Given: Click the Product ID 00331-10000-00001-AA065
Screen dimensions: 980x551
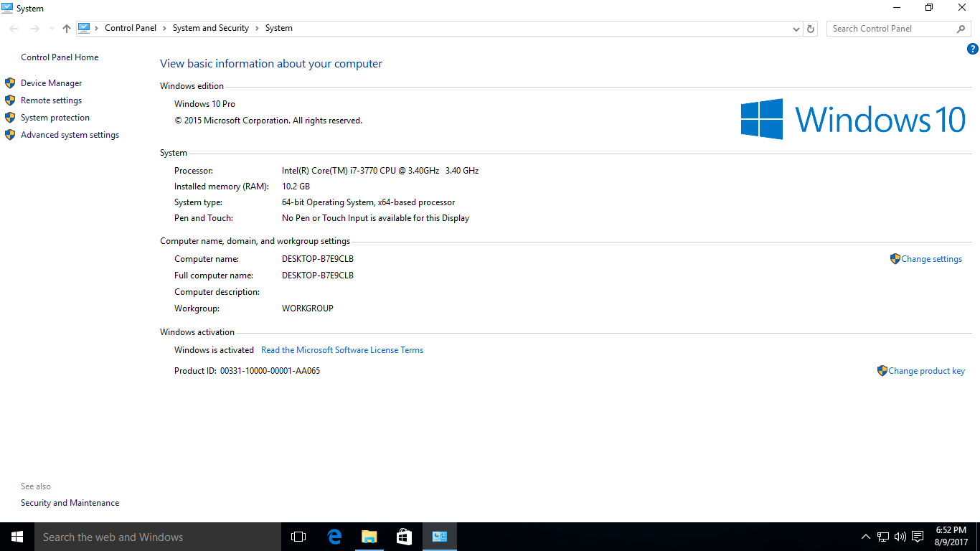Looking at the screenshot, I should tap(270, 371).
